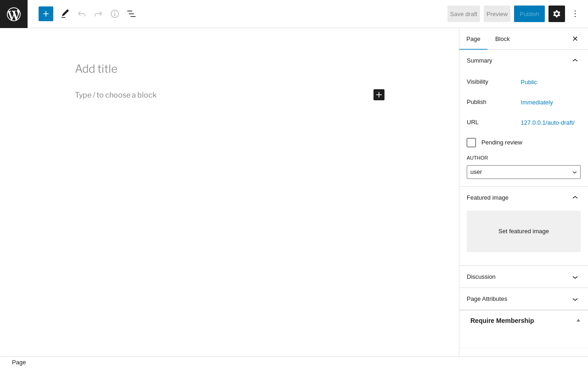Publish the page
Image resolution: width=588 pixels, height=368 pixels.
point(529,14)
